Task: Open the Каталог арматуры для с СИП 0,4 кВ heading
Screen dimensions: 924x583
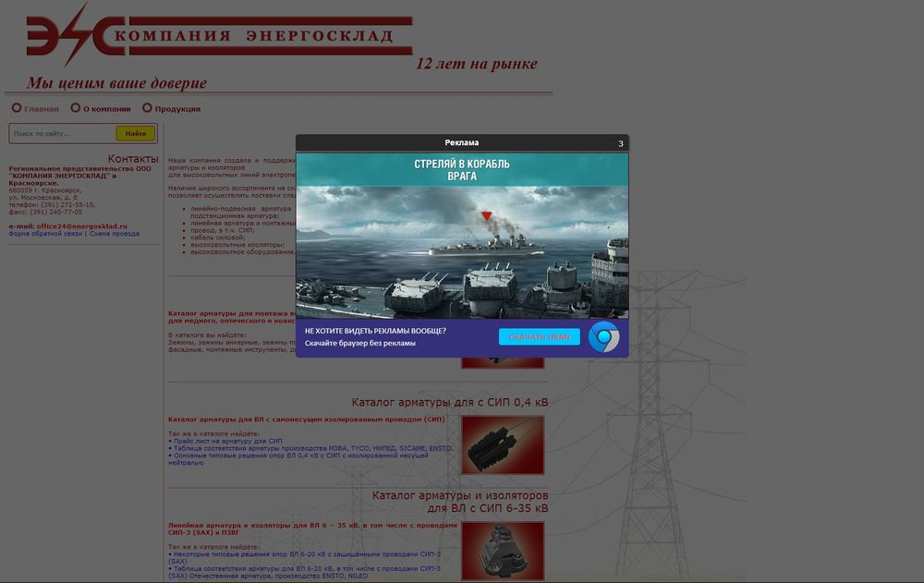Action: pos(450,402)
